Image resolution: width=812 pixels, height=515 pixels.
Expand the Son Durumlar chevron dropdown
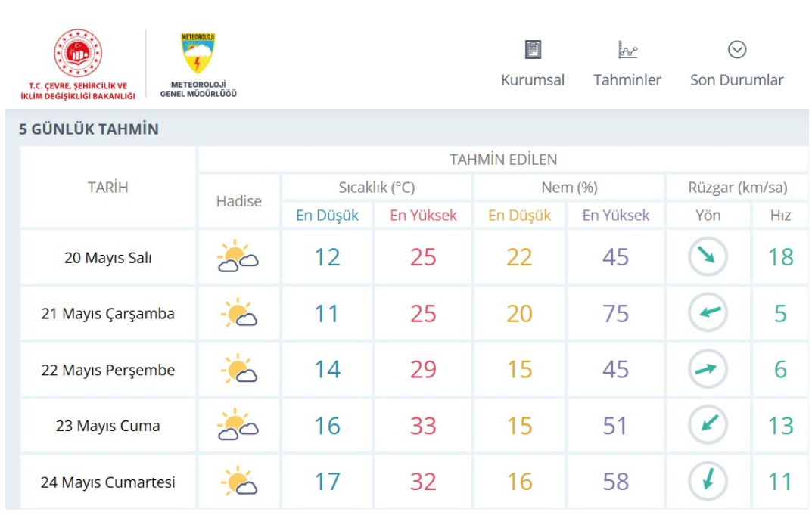point(737,50)
